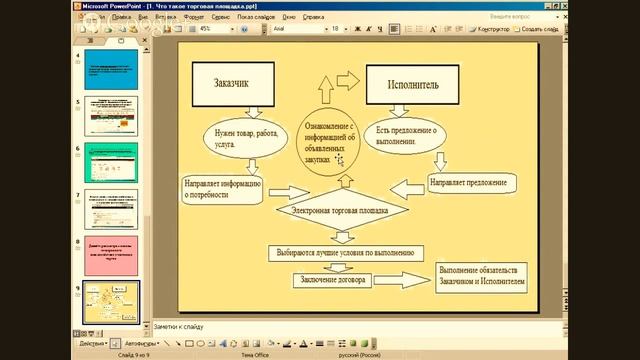
Task: Apply Font Color letter A icon
Action: point(303,344)
